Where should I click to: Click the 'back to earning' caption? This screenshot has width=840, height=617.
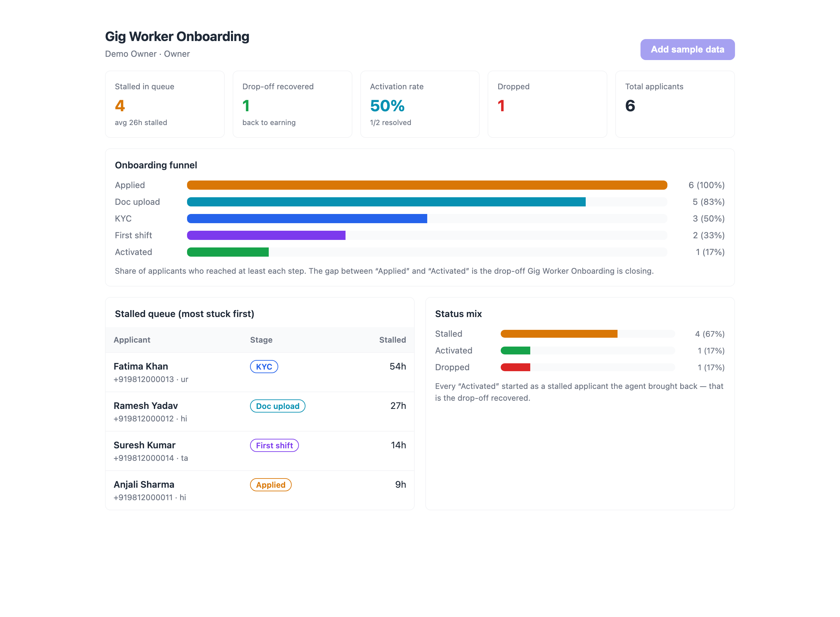(x=269, y=122)
